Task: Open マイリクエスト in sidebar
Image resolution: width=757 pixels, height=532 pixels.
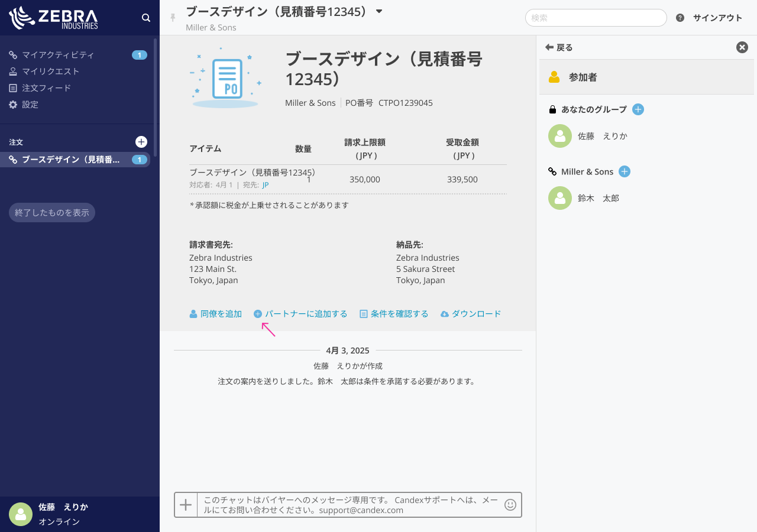Action: (x=50, y=72)
